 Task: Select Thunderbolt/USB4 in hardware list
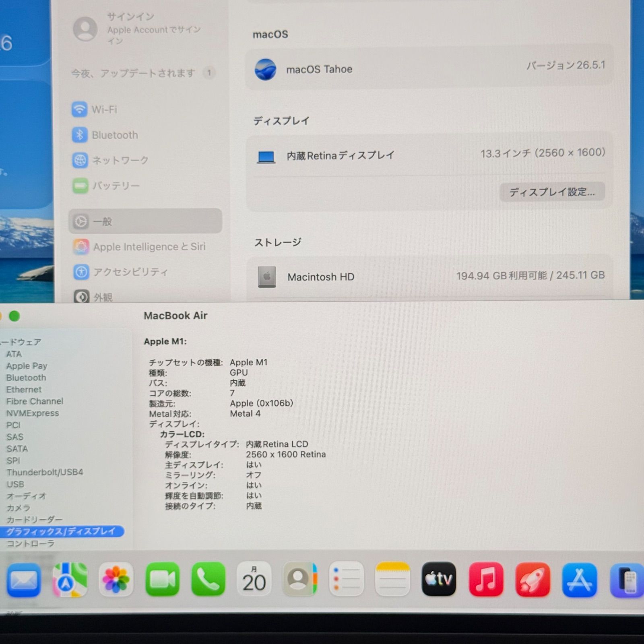45,472
